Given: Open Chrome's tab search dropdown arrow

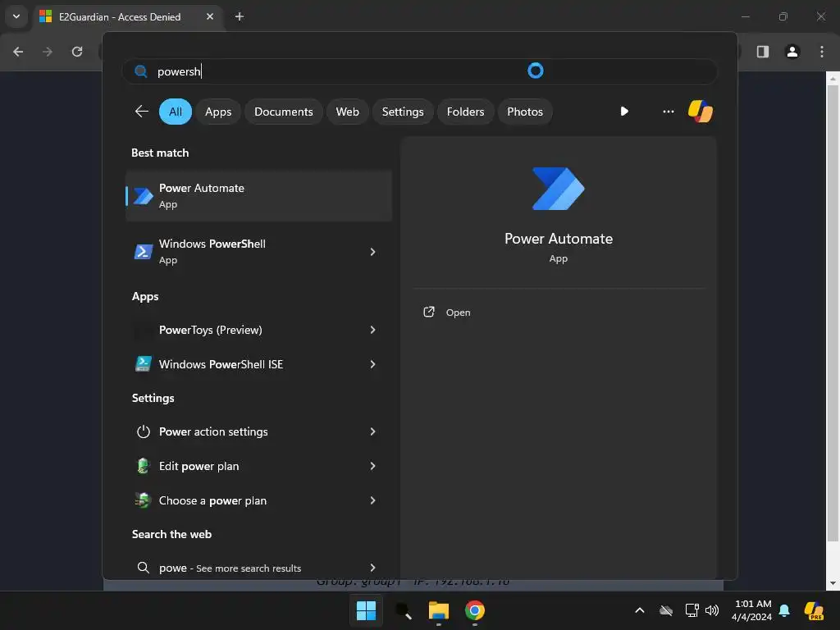Looking at the screenshot, I should tap(16, 16).
